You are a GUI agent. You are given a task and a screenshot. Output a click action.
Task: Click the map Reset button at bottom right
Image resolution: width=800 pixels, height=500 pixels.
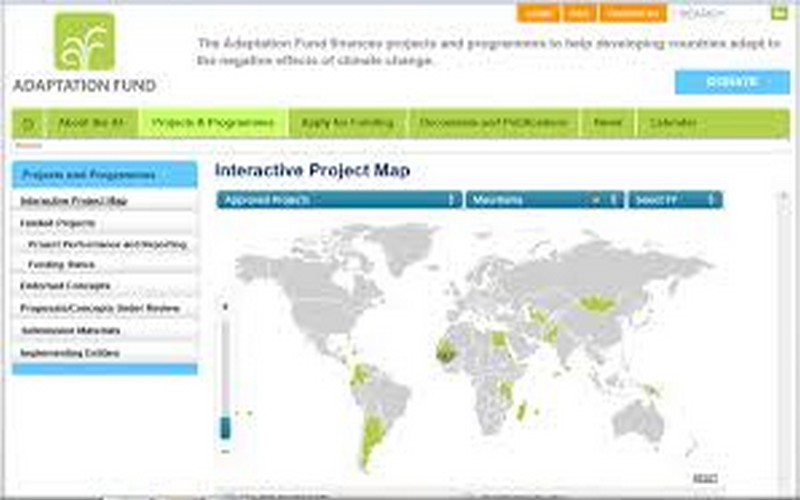[704, 478]
